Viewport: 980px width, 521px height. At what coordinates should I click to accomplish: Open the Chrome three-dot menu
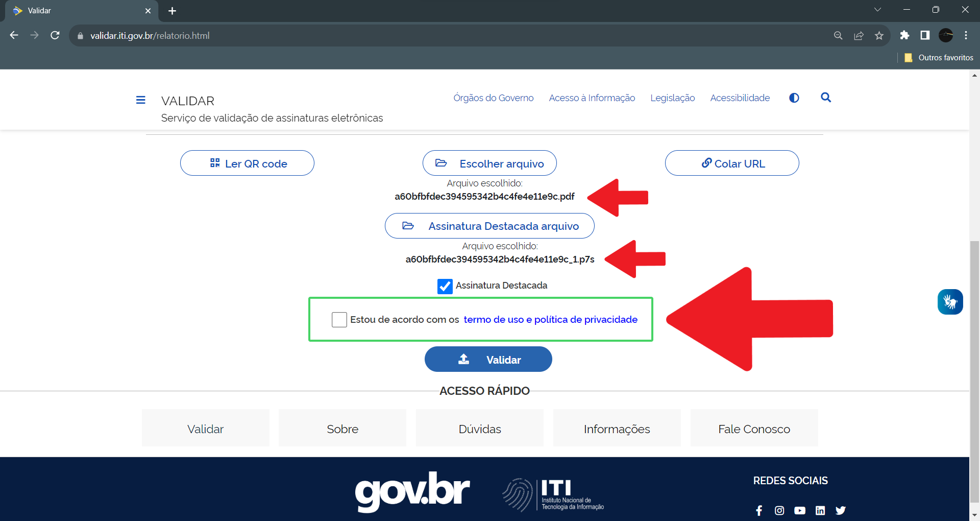966,35
